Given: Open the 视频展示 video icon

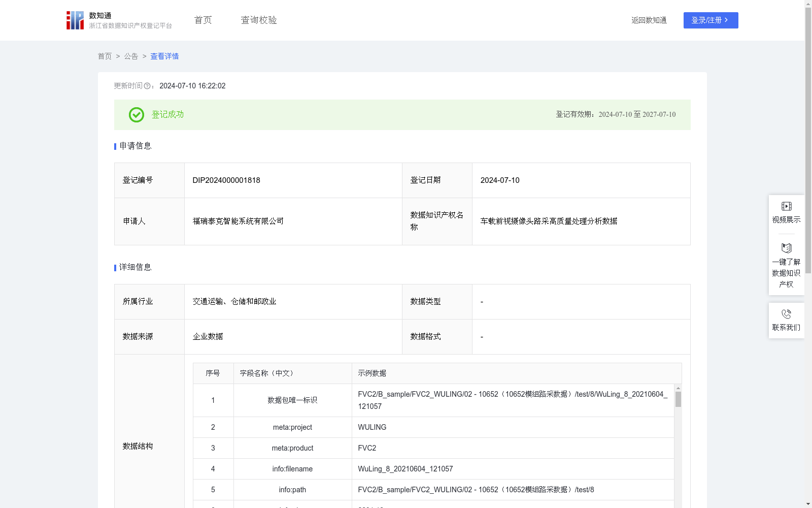Looking at the screenshot, I should (x=786, y=206).
